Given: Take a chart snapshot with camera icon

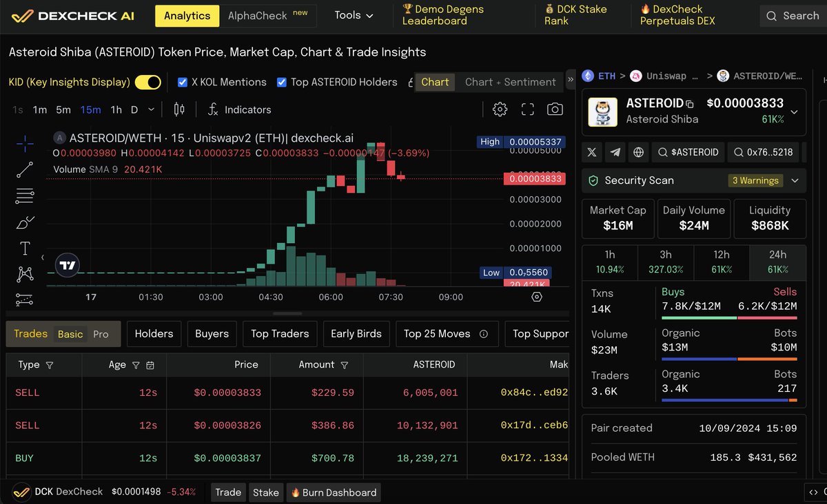Looking at the screenshot, I should (x=555, y=109).
